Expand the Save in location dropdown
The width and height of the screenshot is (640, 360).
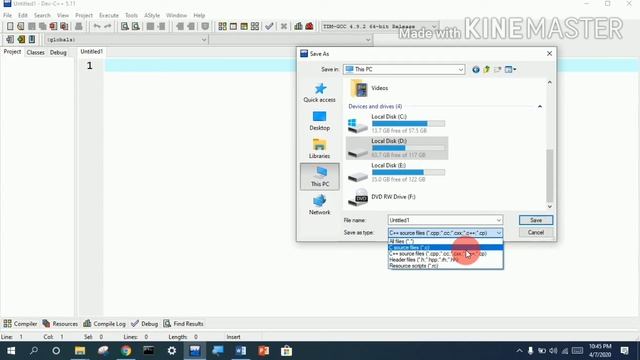pyautogui.click(x=460, y=69)
